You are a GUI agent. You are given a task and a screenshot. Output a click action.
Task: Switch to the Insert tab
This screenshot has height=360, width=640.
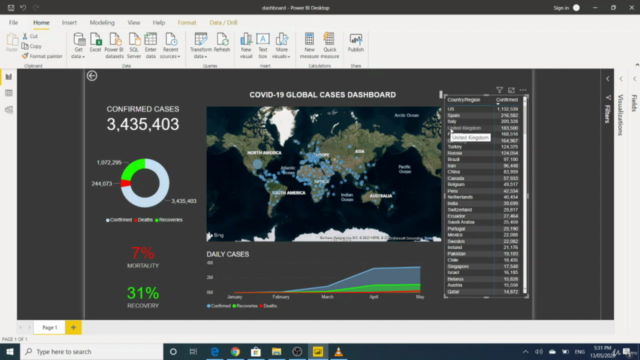click(x=69, y=22)
